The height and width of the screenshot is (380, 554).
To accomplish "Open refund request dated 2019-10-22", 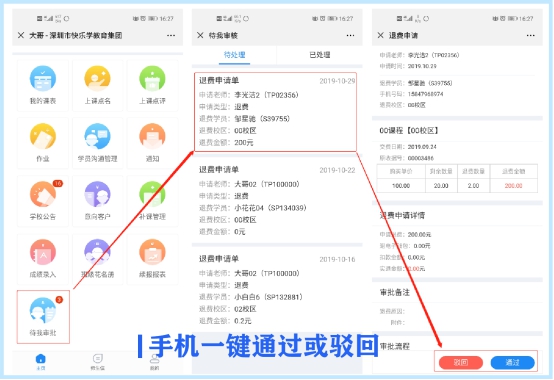I will (x=277, y=200).
